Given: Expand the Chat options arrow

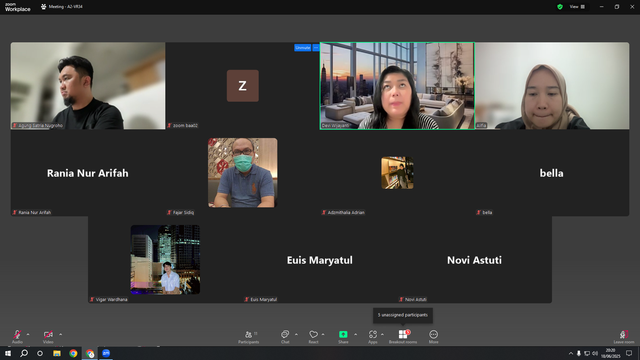Looking at the screenshot, I should 296,334.
